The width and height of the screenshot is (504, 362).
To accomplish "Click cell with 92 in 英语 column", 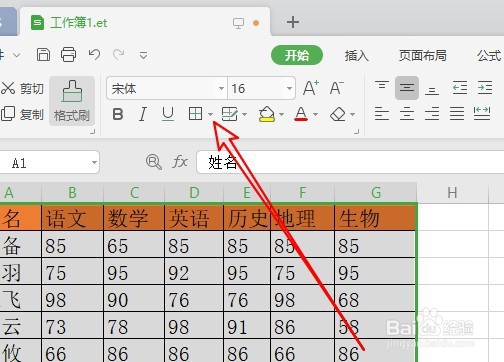I will 194,272.
